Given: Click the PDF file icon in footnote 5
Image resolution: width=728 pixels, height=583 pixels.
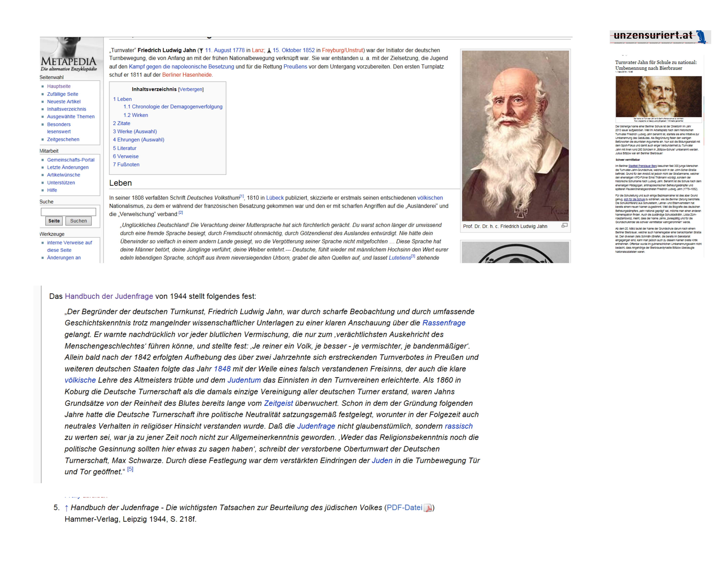Looking at the screenshot, I should [x=428, y=508].
